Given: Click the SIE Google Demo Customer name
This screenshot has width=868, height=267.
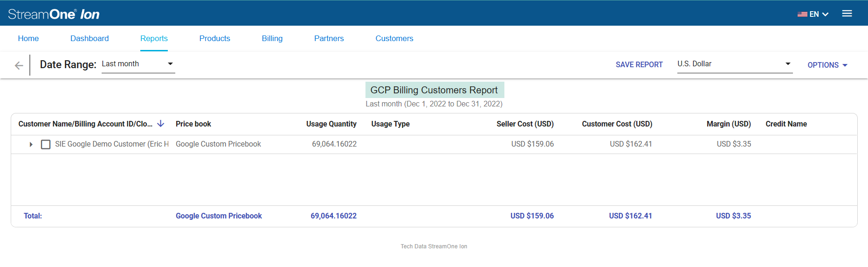Looking at the screenshot, I should pyautogui.click(x=112, y=144).
